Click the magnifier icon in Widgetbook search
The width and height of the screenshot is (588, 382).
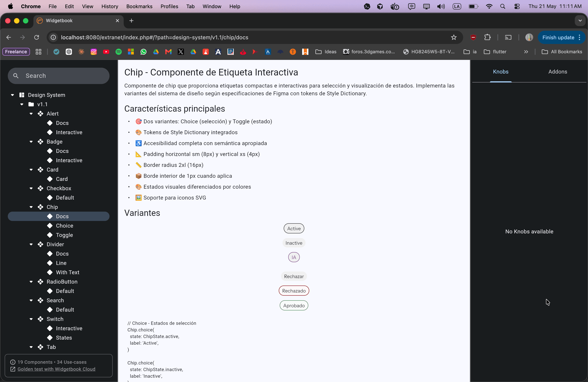pyautogui.click(x=16, y=76)
